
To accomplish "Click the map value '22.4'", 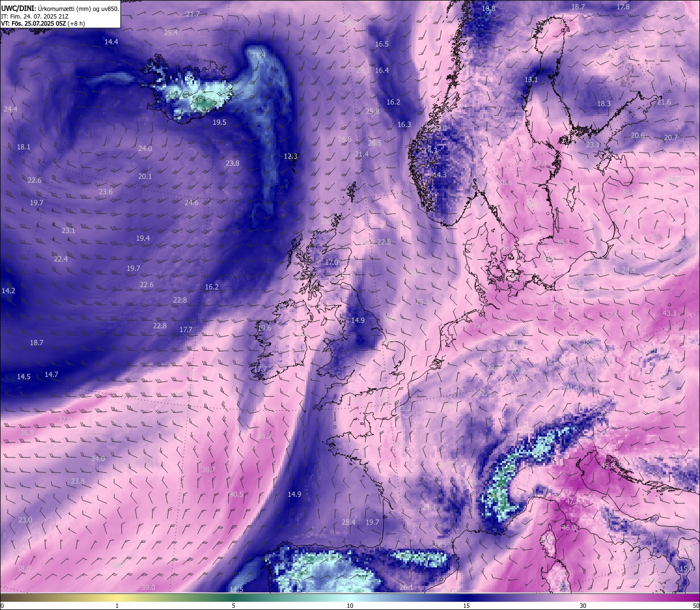I will [x=61, y=259].
